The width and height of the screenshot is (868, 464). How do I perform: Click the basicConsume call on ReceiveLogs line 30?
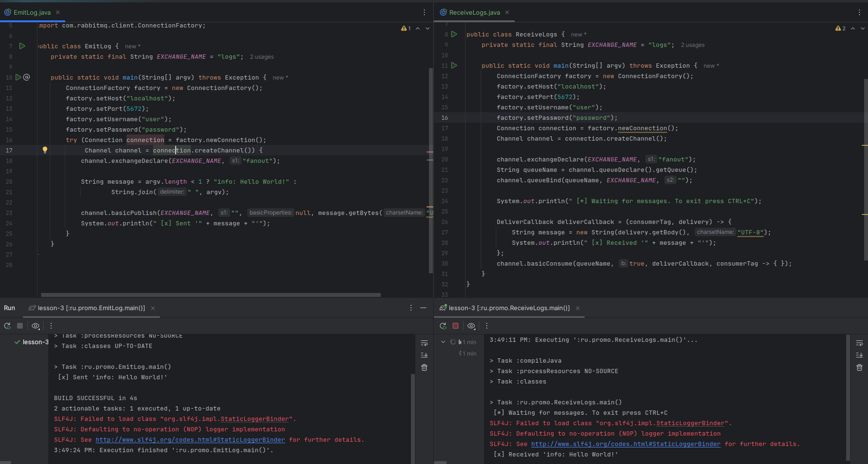point(644,264)
